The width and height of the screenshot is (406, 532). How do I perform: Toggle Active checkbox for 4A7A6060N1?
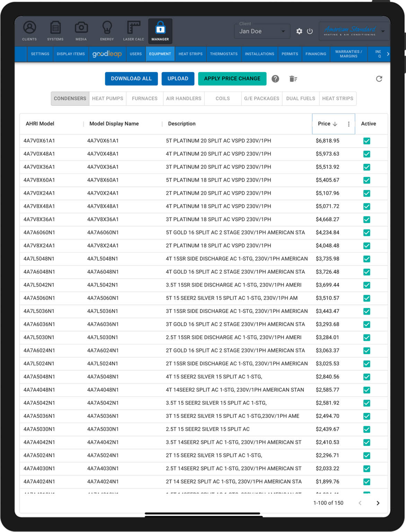(367, 233)
